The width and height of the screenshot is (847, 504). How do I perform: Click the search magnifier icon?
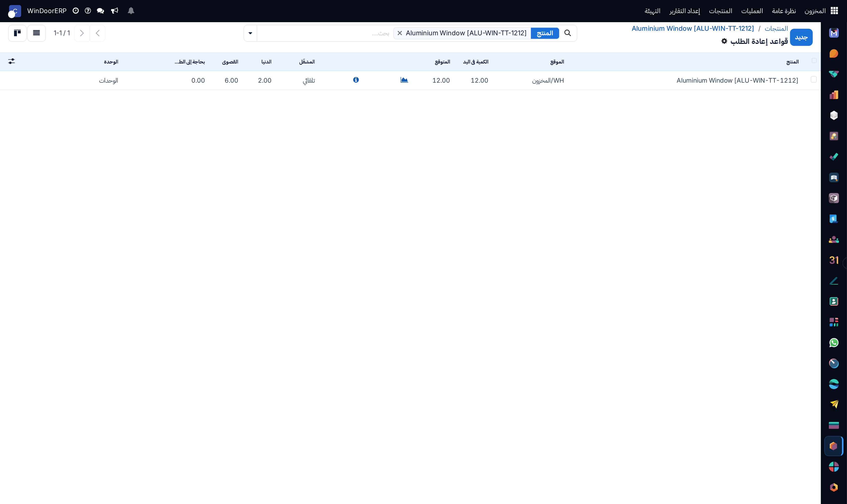point(567,33)
